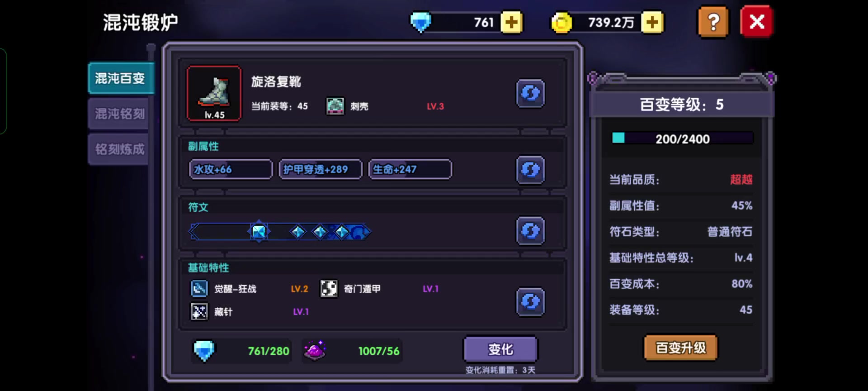The width and height of the screenshot is (868, 391).
Task: Open the orange question mark help
Action: [x=713, y=22]
